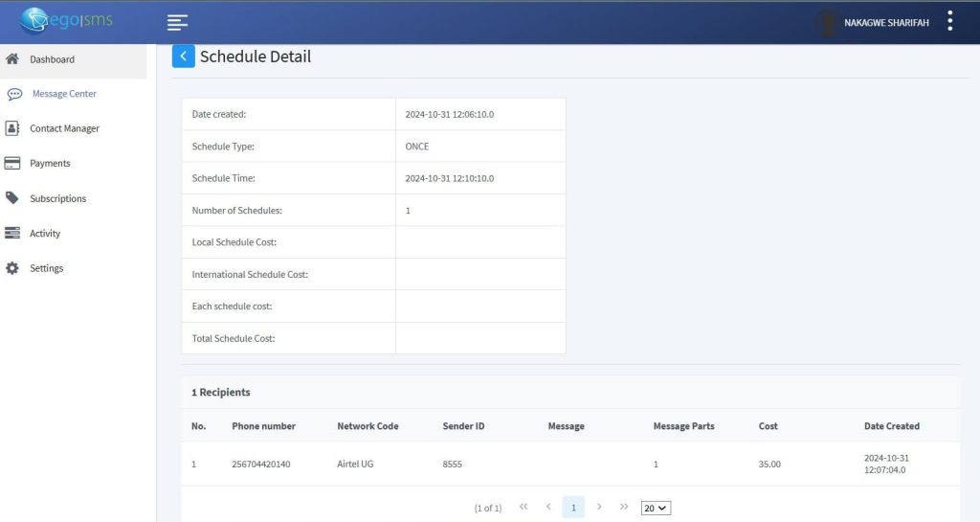980x522 pixels.
Task: Click the phone number 256704420140 cell
Action: [260, 464]
